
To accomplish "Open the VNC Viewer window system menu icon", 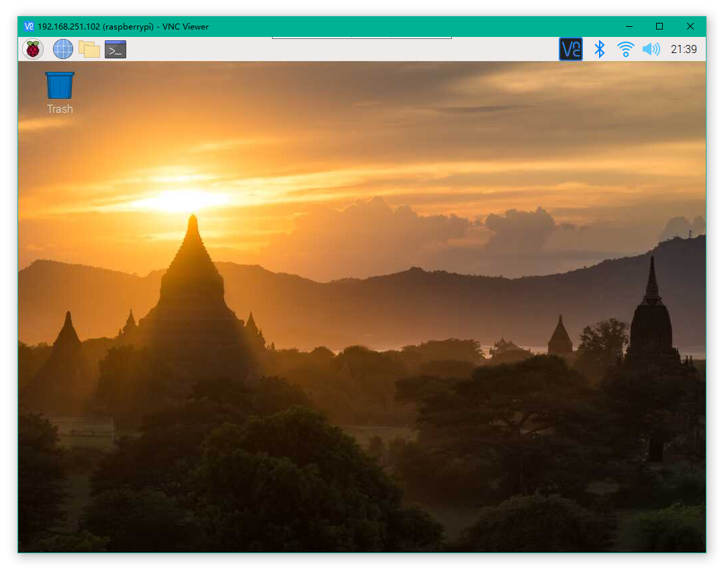I will (29, 27).
